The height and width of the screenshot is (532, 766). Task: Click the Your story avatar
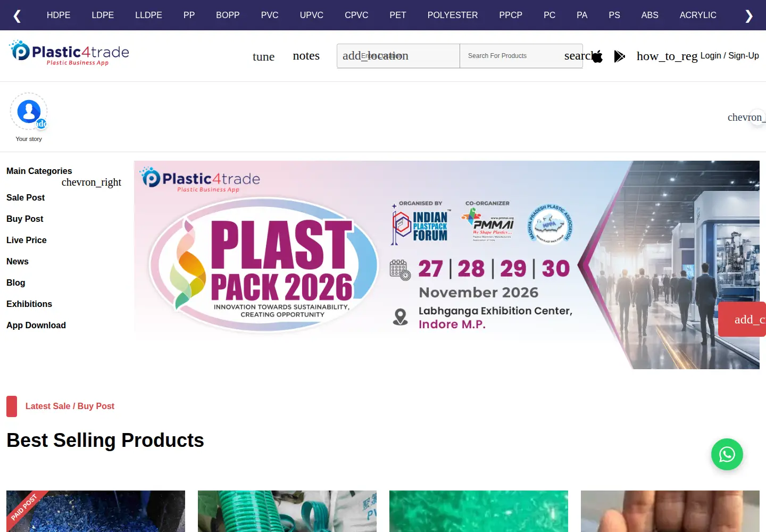tap(29, 112)
